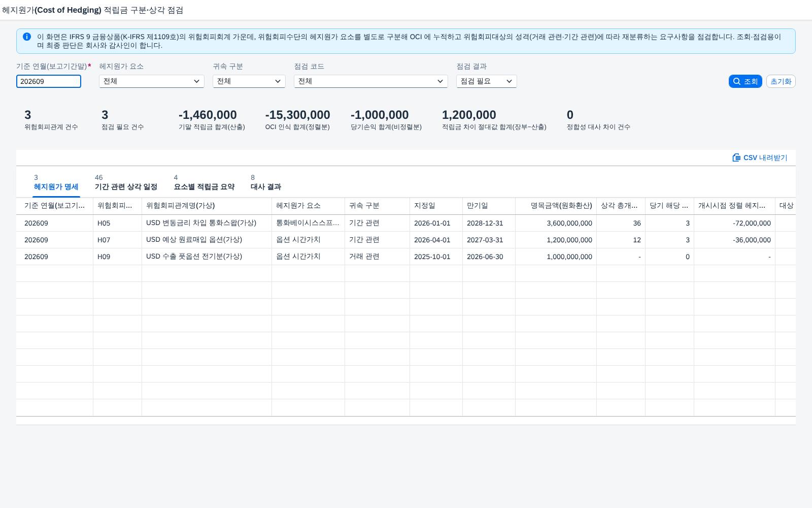Click the 1,200,000 적립금 차이 KPI value
Image resolution: width=812 pixels, height=508 pixels.
click(x=469, y=115)
